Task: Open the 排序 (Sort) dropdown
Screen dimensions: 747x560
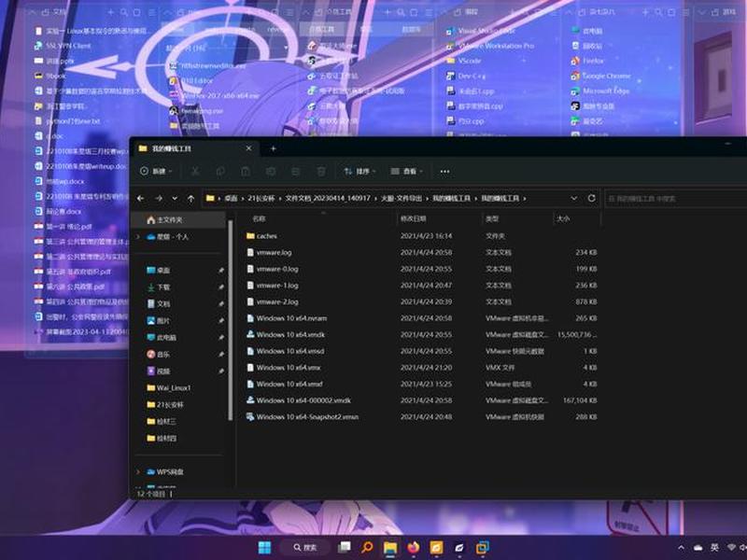Action: coord(359,171)
